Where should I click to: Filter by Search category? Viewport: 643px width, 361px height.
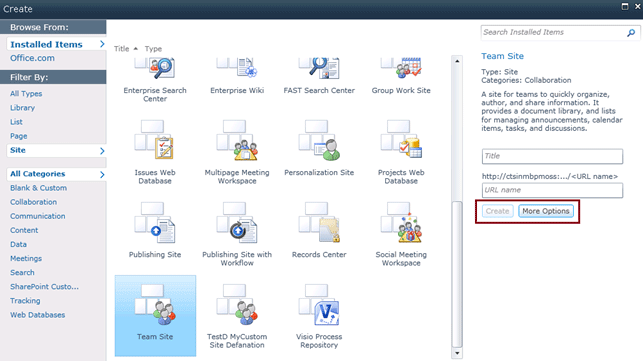[23, 272]
